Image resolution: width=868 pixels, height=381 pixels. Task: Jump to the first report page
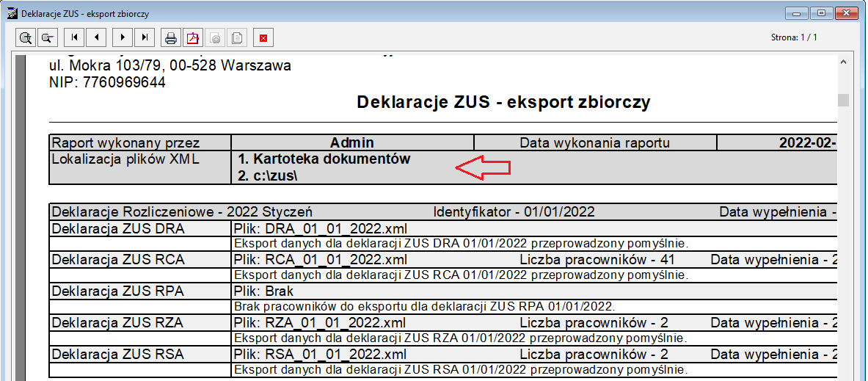tap(74, 37)
